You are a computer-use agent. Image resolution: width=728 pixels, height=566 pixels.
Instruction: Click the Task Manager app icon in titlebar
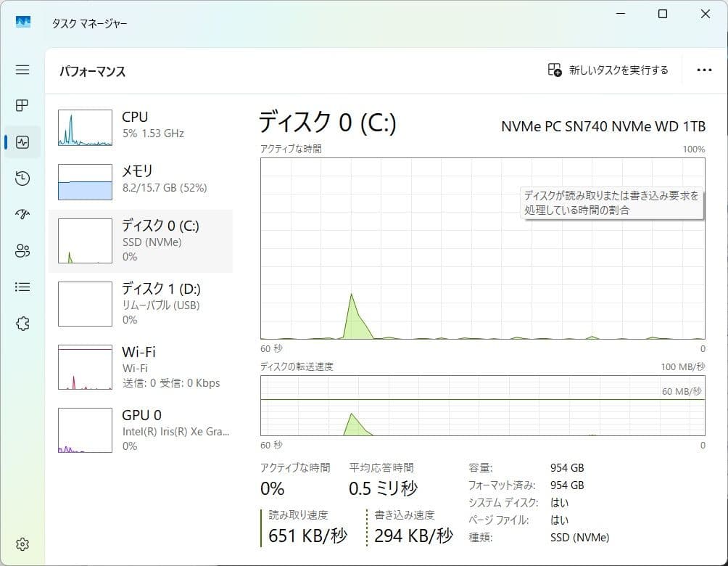22,22
